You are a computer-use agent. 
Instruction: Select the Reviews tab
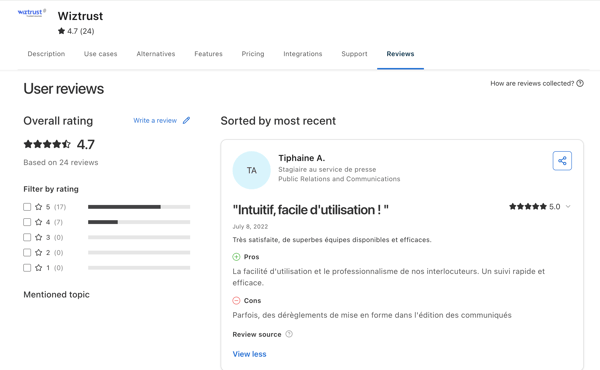[400, 54]
